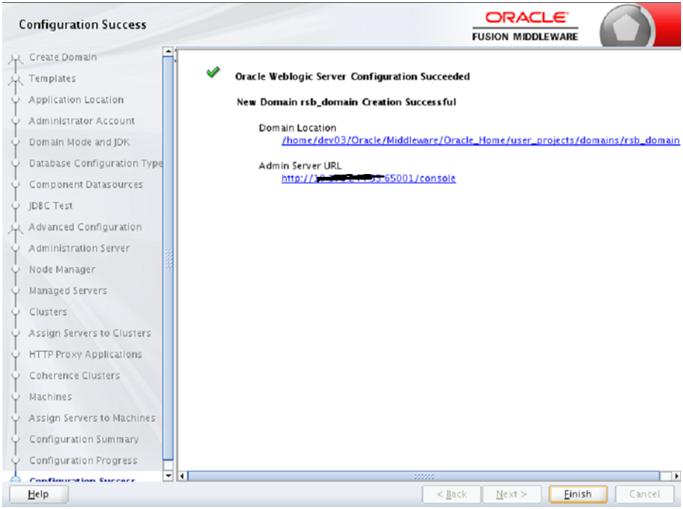Select the HTTP Proxy Applications step
The width and height of the screenshot is (683, 509).
pos(85,354)
